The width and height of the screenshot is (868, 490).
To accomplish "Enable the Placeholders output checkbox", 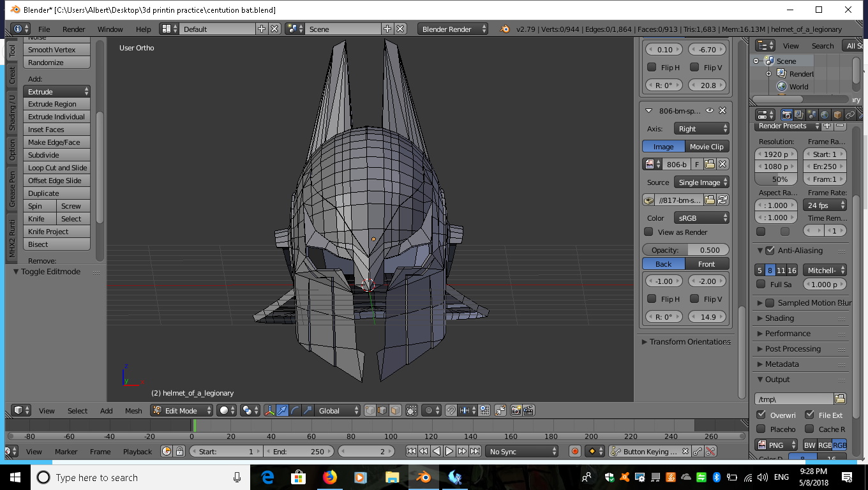I will click(x=761, y=429).
